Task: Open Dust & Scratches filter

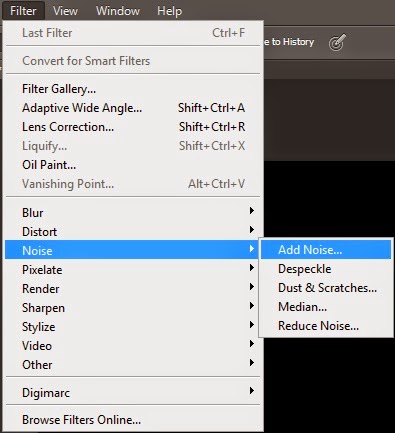Action: pos(326,288)
